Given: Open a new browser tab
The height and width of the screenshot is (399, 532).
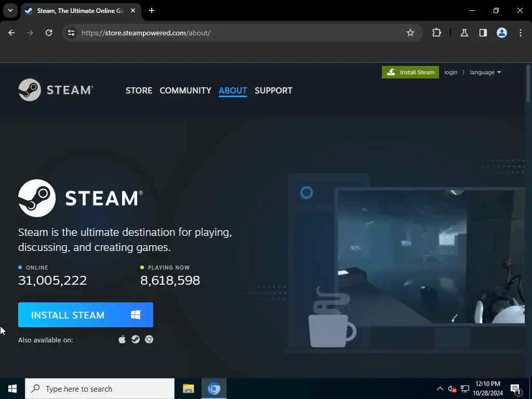Looking at the screenshot, I should (152, 10).
